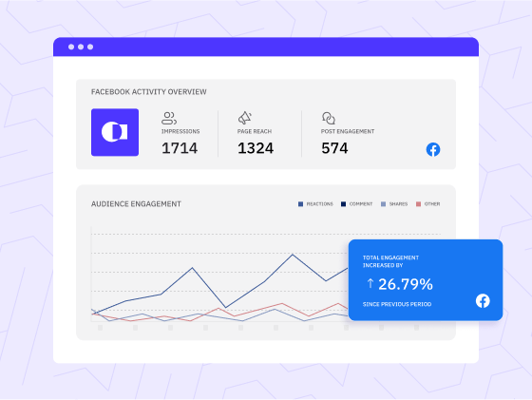
Task: Click Total Engagement Increased By text
Action: coord(390,261)
